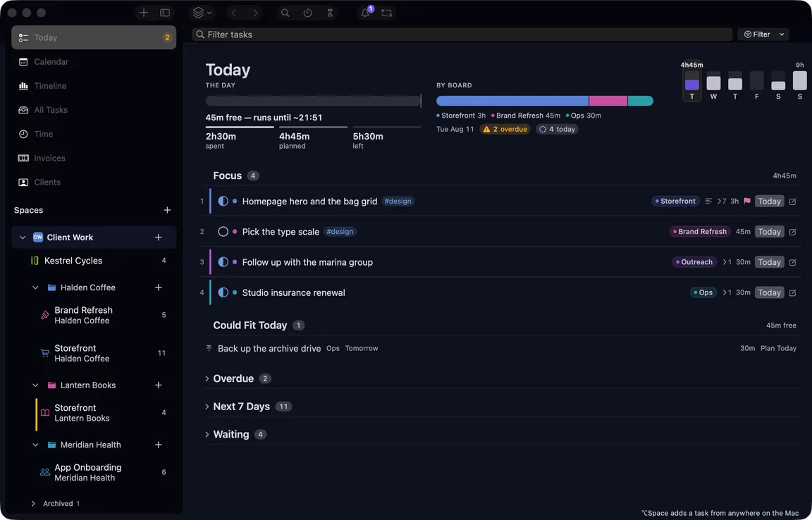This screenshot has width=812, height=520.
Task: Click the Filter tasks input field
Action: click(462, 35)
